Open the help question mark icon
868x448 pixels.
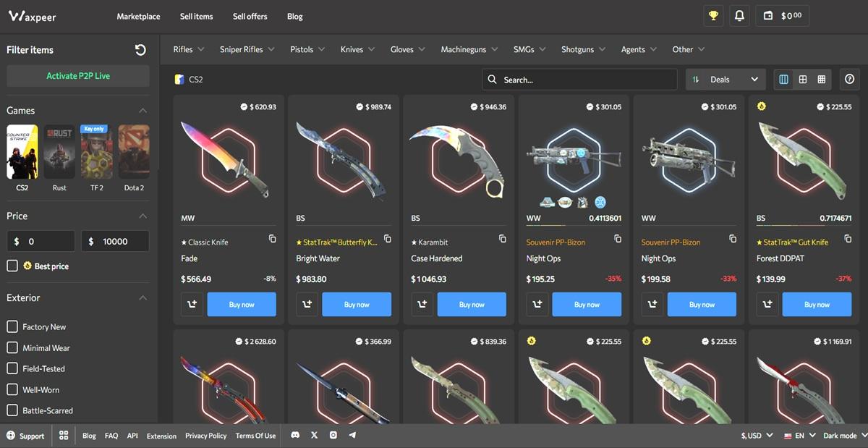click(850, 80)
